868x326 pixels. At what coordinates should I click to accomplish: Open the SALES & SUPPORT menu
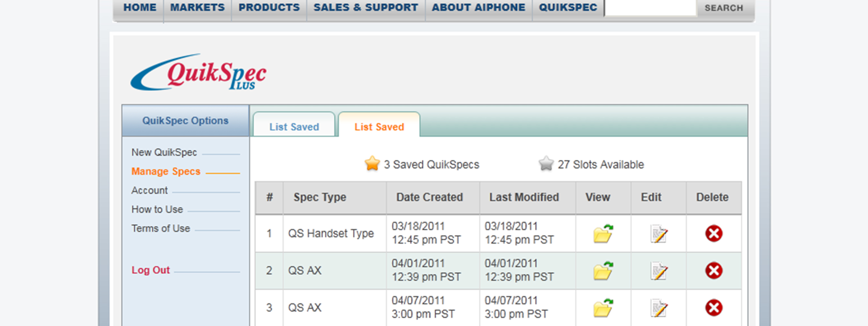pyautogui.click(x=366, y=8)
